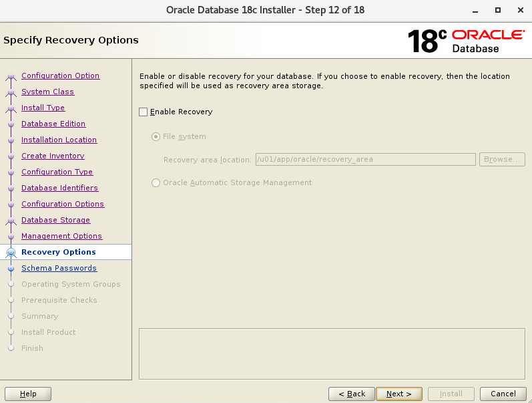Screen dimensions: 532x403
Task: Click the Install Product step bullet icon
Action: click(x=11, y=332)
